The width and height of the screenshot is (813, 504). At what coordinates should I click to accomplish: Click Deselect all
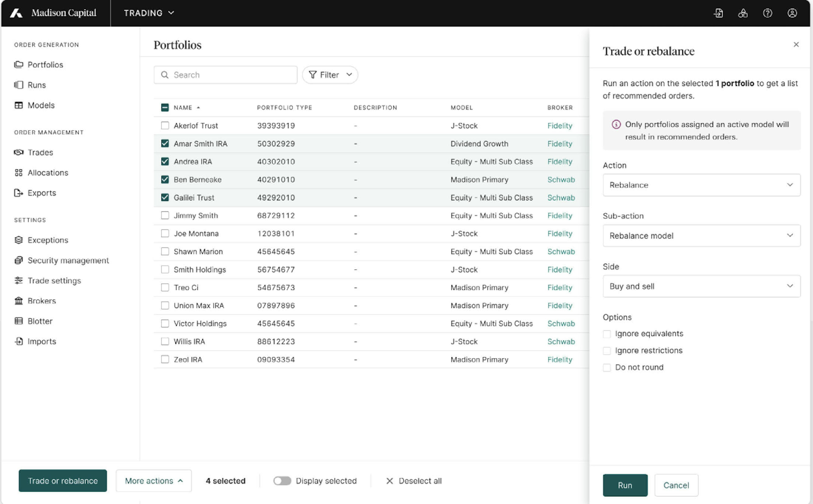pos(414,481)
